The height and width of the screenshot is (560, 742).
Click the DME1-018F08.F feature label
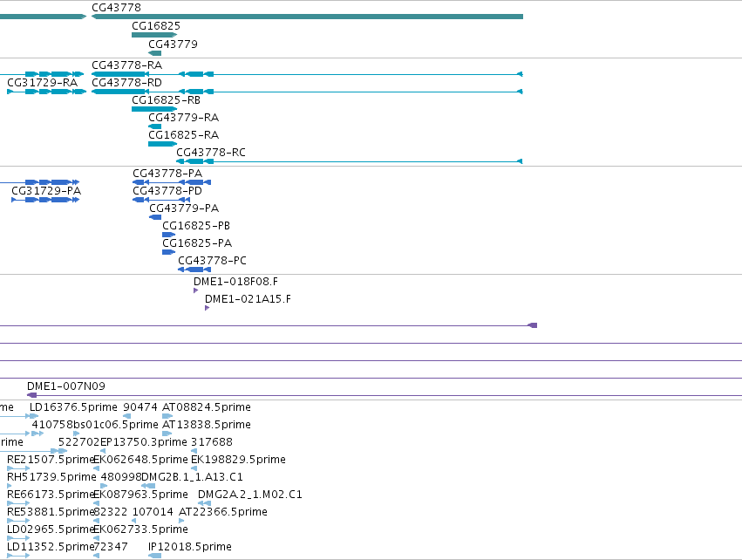(235, 282)
